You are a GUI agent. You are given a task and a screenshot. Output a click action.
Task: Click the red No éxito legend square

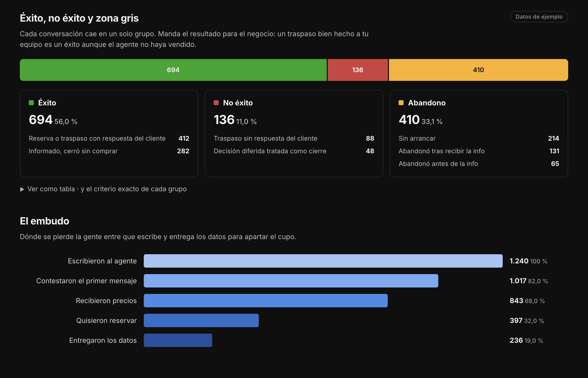[x=216, y=103]
